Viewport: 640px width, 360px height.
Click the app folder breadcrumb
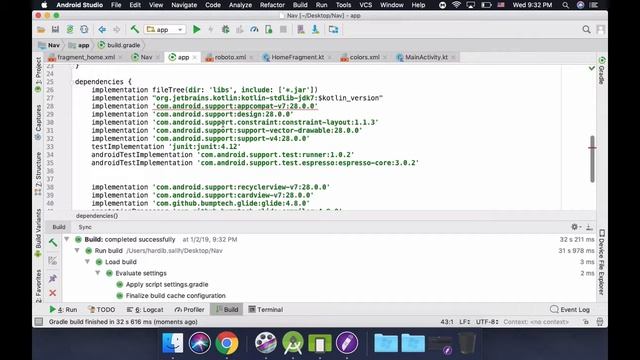click(x=79, y=45)
